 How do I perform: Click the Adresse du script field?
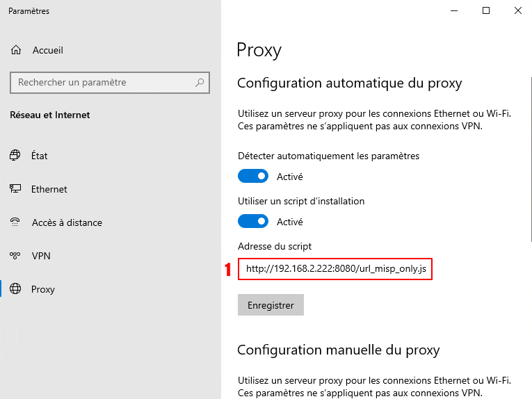(335, 269)
